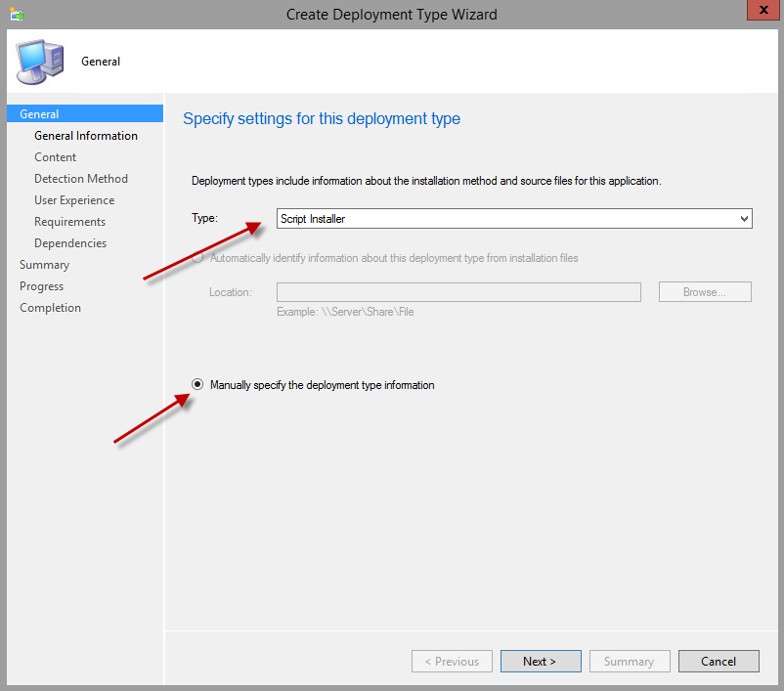This screenshot has height=691, width=784.
Task: Select General Information in the sidebar
Action: point(86,136)
